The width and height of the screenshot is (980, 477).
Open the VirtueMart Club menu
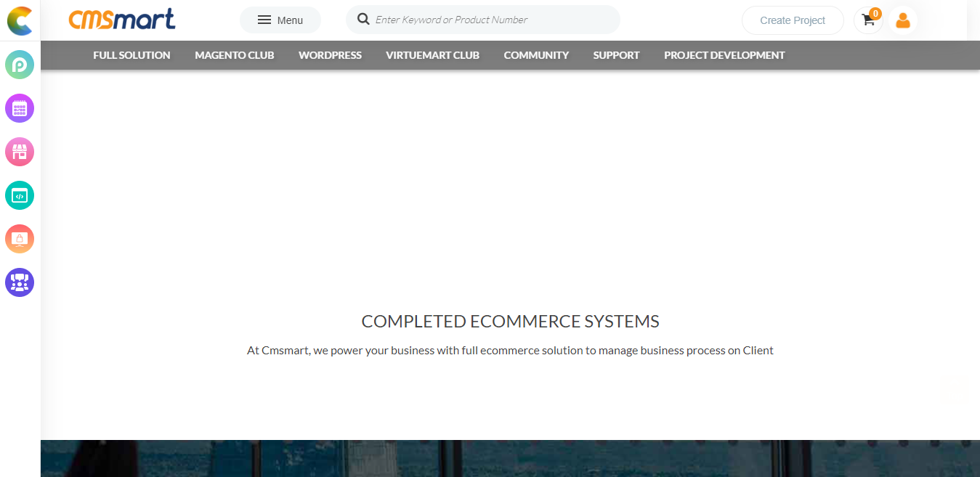click(x=433, y=55)
